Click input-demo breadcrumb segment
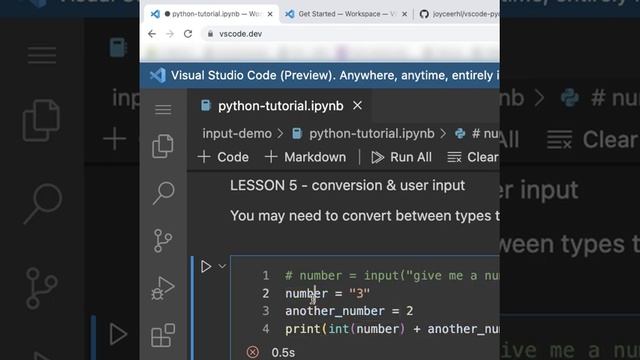 237,133
